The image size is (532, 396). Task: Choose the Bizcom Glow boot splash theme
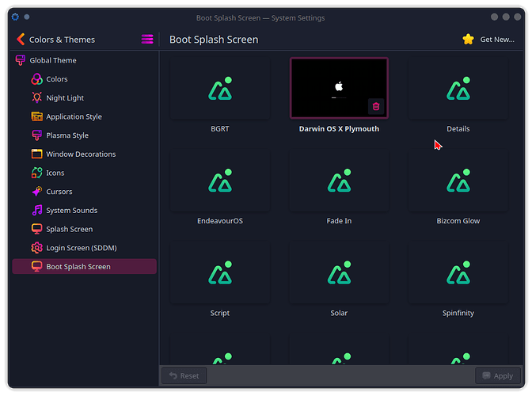[458, 181]
